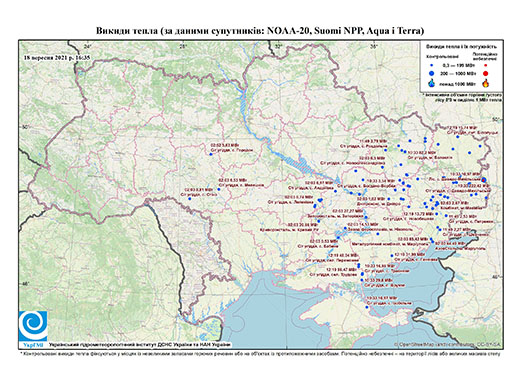Click the понад 1000 МВт legend label

[x=457, y=83]
